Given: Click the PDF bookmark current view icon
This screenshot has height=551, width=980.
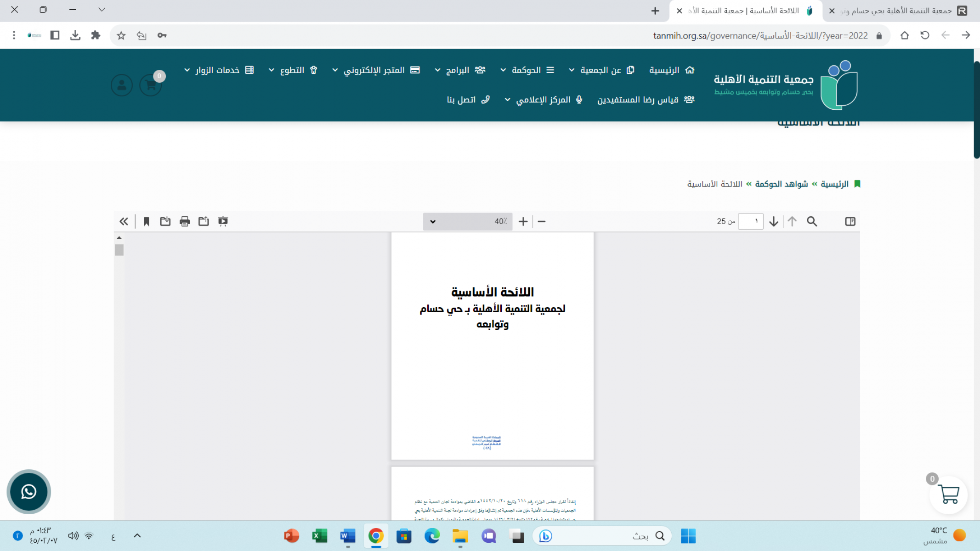Looking at the screenshot, I should pos(146,221).
